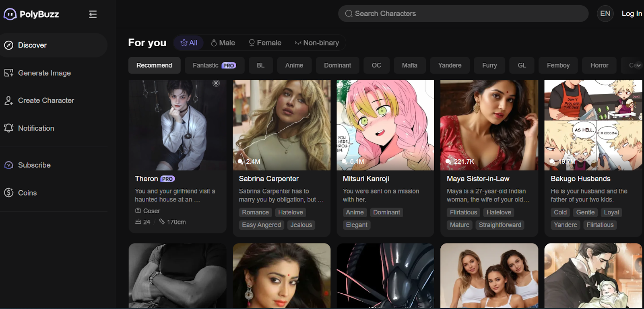Open Subscribe from sidebar
Screen dimensions: 644x309
tap(54, 165)
